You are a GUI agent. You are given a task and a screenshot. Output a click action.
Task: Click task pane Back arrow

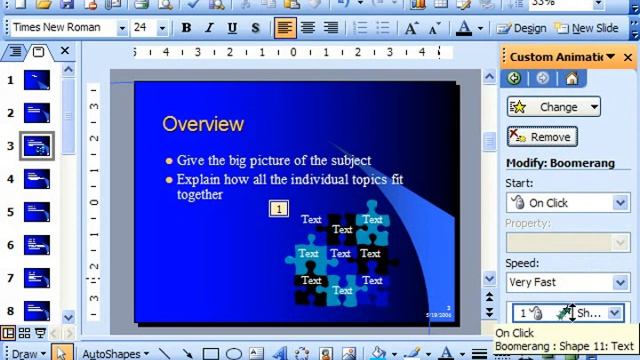tap(514, 78)
